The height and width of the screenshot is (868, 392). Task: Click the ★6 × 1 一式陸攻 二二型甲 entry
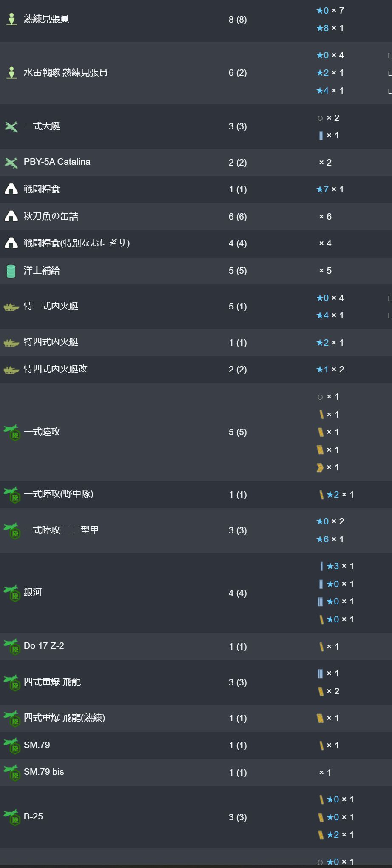pyautogui.click(x=330, y=539)
